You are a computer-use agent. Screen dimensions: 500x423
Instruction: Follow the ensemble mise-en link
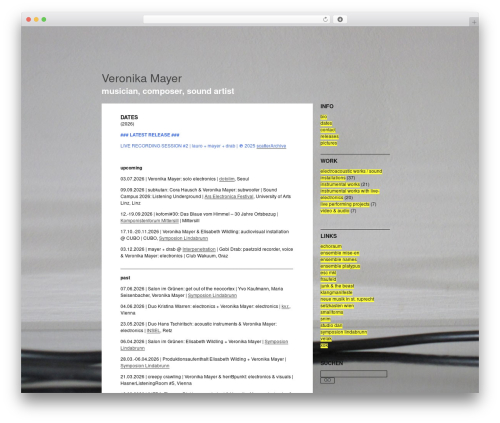[340, 253]
